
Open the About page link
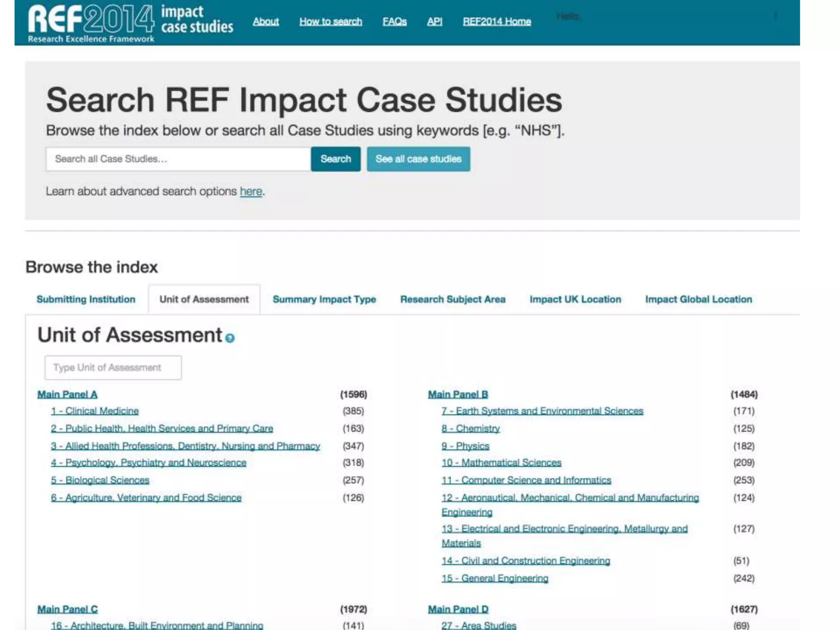[x=265, y=21]
